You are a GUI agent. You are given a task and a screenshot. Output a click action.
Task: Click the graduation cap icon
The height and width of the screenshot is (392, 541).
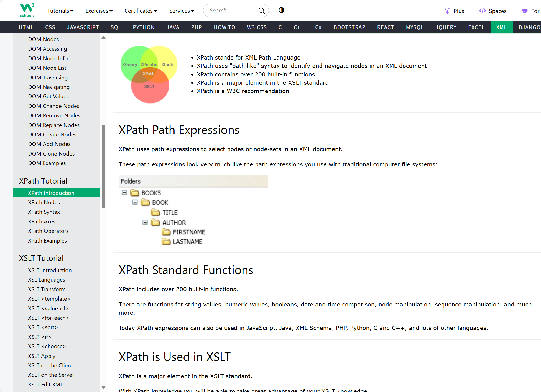pyautogui.click(x=524, y=11)
